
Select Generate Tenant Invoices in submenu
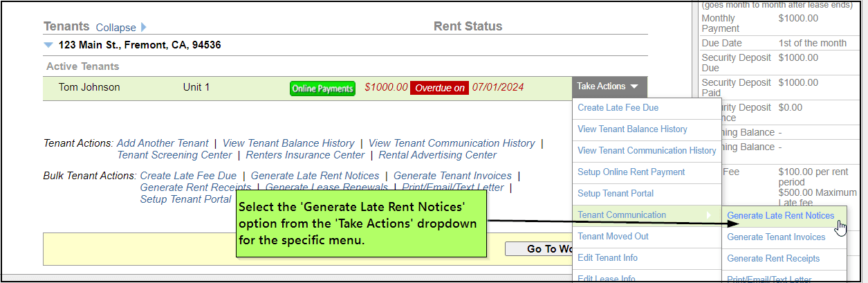[776, 237]
